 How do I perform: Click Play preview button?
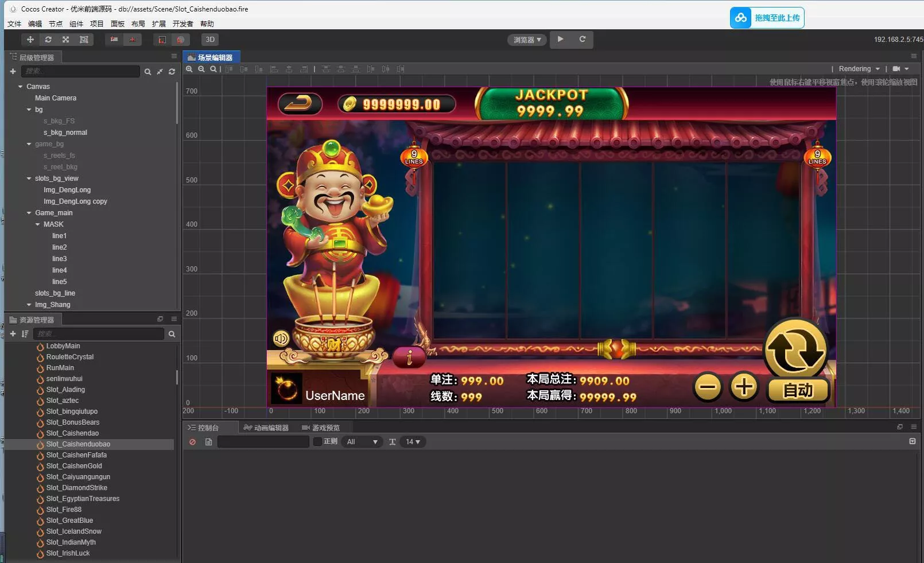tap(560, 39)
